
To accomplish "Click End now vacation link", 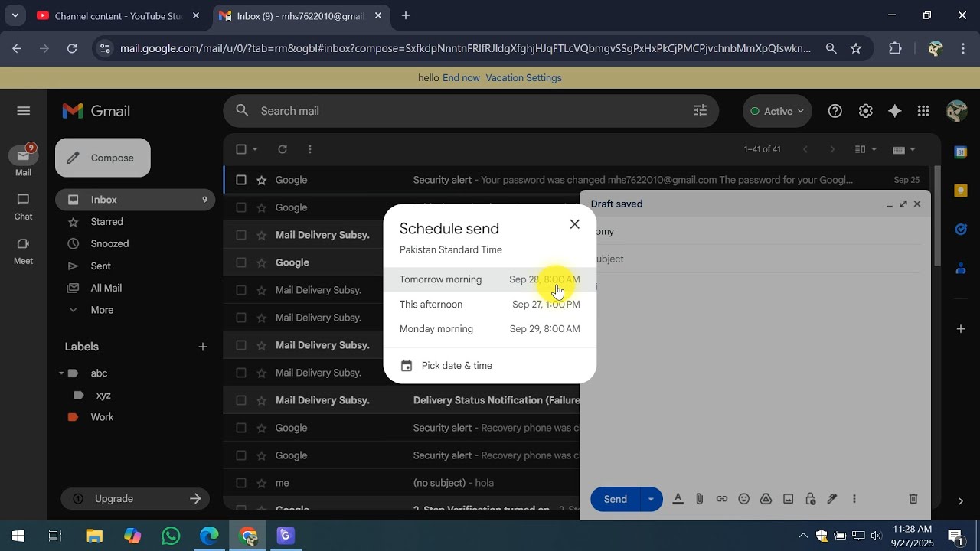I will coord(461,78).
